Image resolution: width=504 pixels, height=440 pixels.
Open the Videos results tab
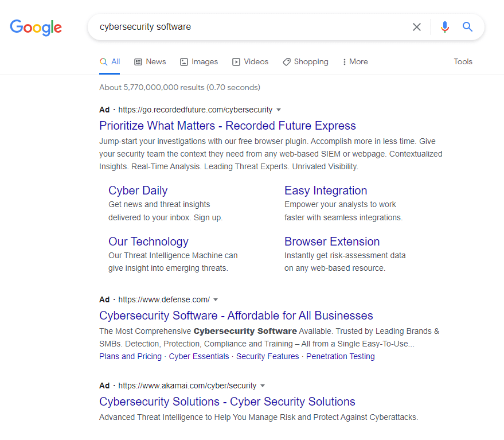coord(251,62)
